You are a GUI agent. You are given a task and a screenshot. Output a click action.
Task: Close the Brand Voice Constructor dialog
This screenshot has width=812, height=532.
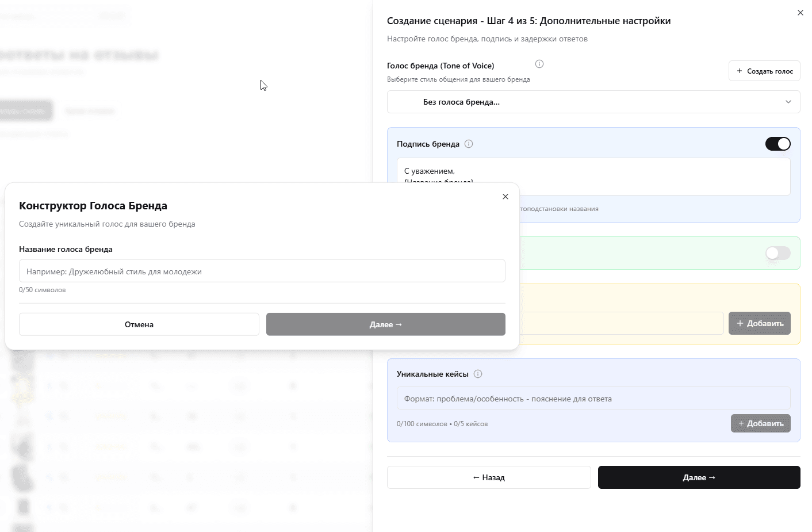coord(505,197)
